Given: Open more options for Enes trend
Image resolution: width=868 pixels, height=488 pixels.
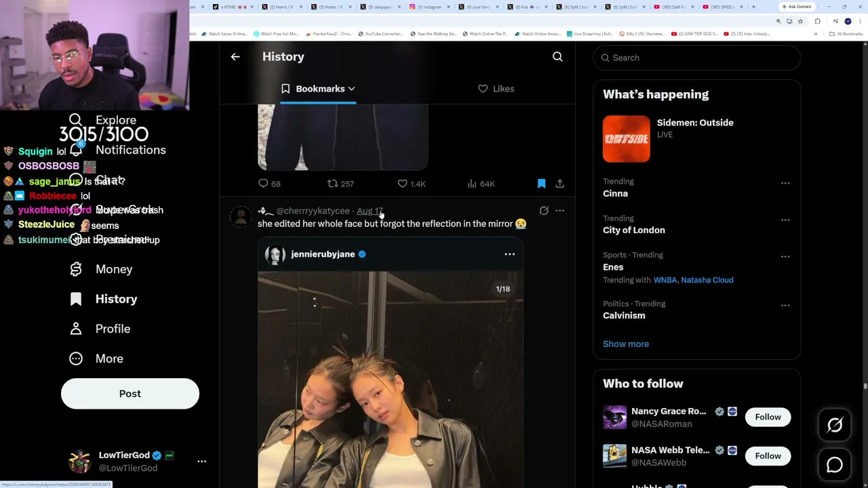Looking at the screenshot, I should click(x=785, y=256).
